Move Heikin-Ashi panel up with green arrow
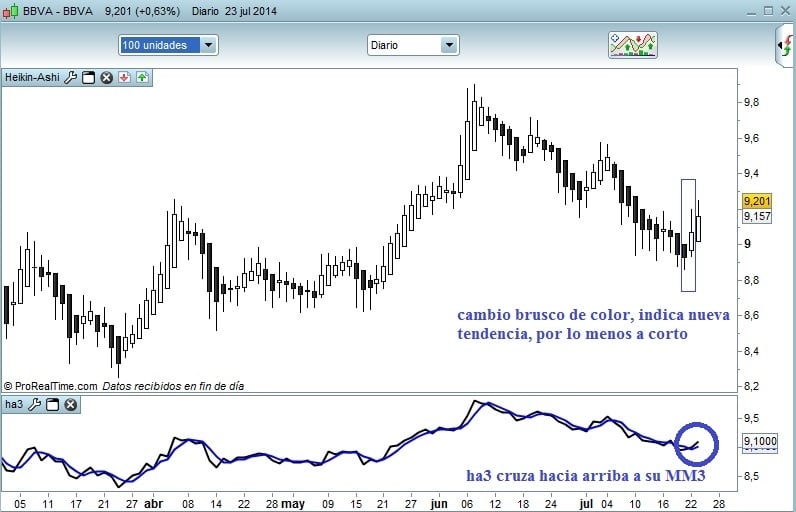The image size is (796, 512). point(142,78)
